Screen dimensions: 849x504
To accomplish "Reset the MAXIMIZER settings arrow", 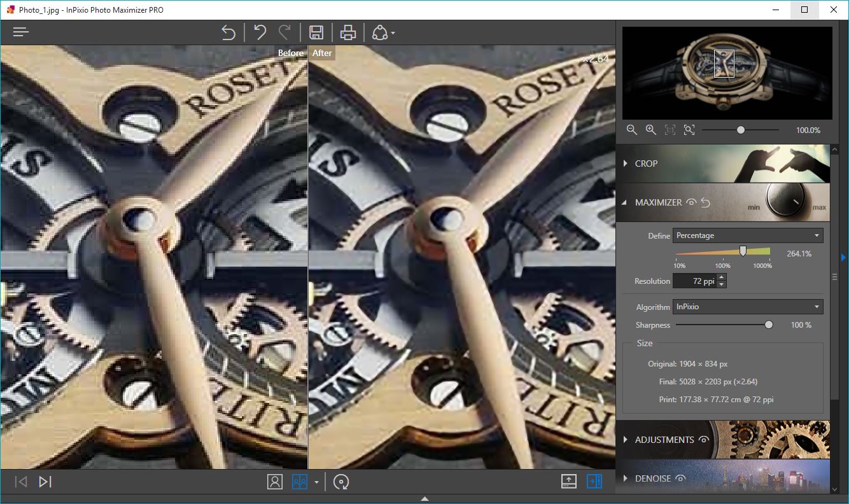I will [705, 202].
